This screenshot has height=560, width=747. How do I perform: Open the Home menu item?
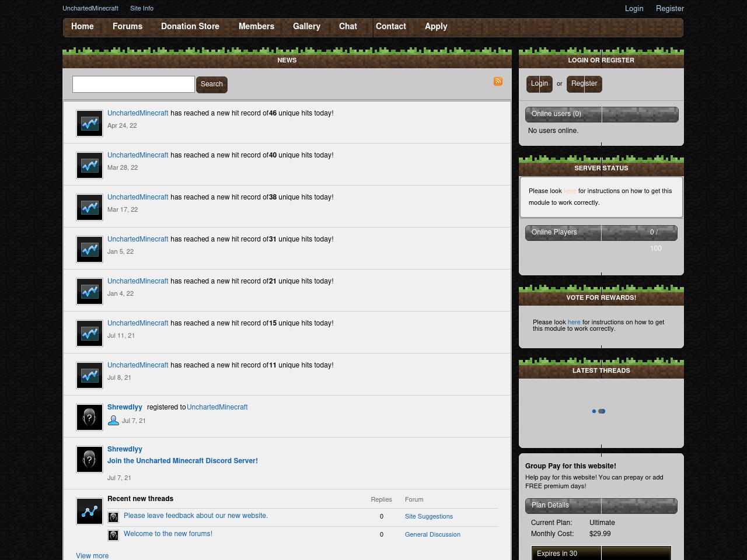point(82,26)
